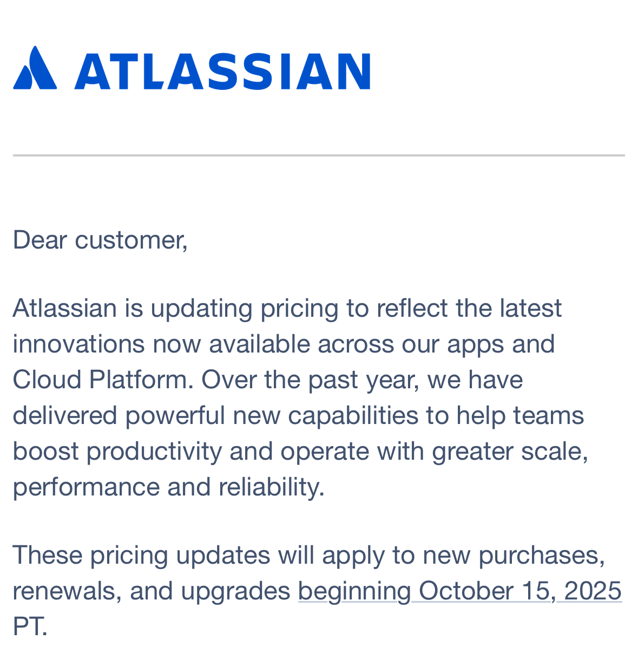The width and height of the screenshot is (638, 672).
Task: Click the word "upgrades"
Action: (235, 591)
